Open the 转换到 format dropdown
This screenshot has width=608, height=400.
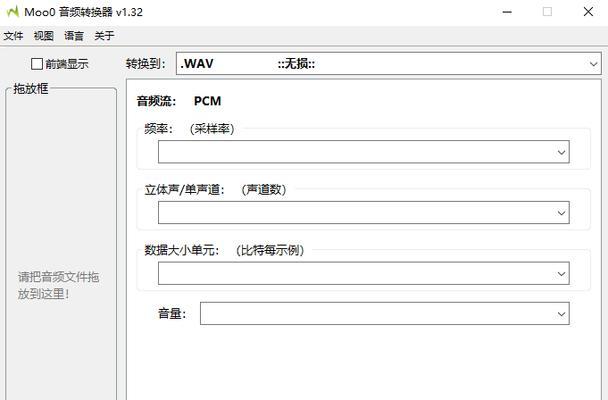coord(389,64)
